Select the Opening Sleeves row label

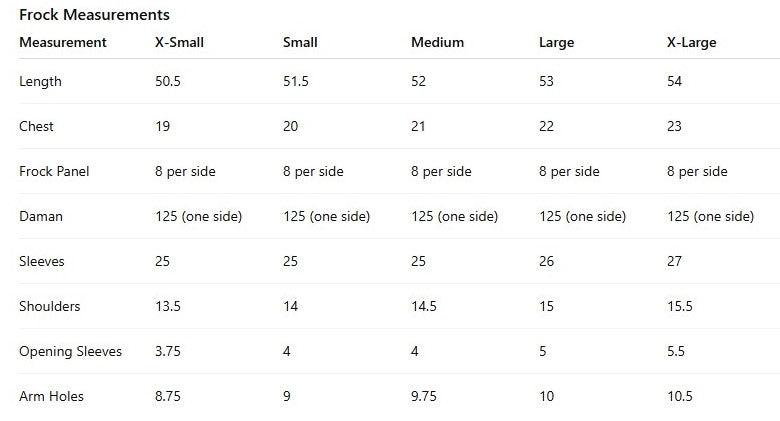pyautogui.click(x=71, y=352)
